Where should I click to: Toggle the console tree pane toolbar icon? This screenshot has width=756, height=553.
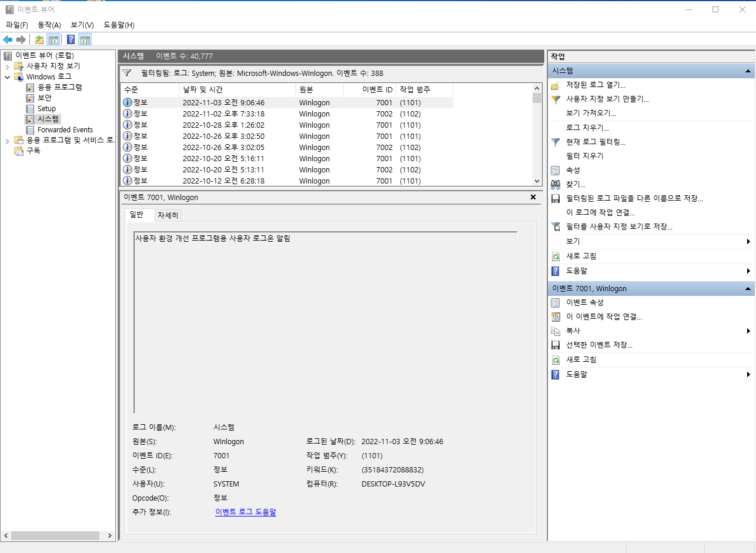coord(53,39)
